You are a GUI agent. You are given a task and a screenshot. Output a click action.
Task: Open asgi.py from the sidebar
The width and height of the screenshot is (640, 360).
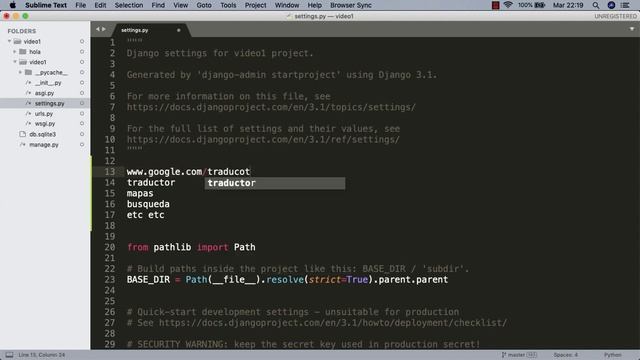[x=44, y=93]
